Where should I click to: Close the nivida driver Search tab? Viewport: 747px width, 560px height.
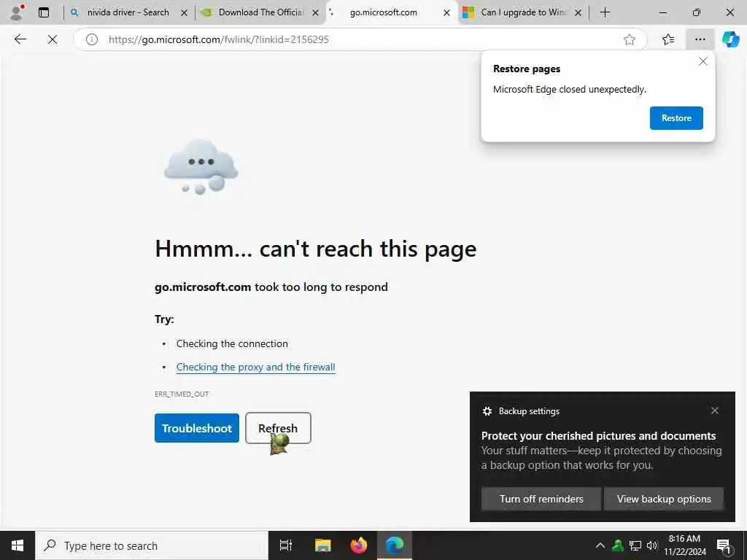[184, 13]
